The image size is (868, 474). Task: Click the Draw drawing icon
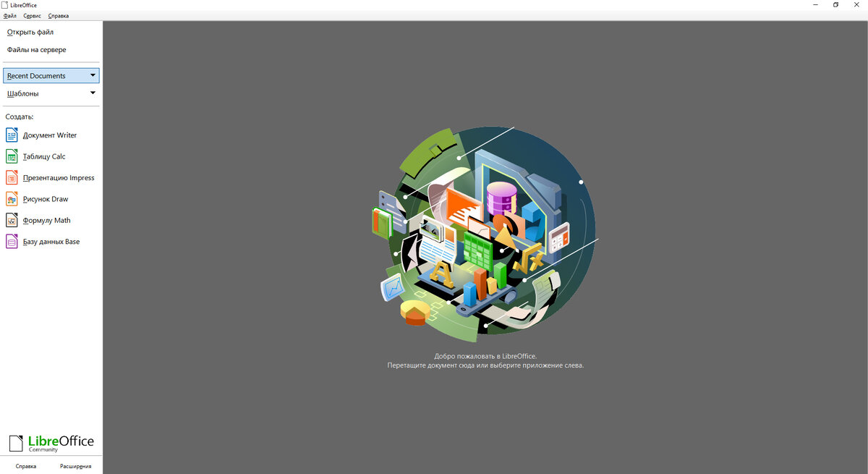coord(12,199)
